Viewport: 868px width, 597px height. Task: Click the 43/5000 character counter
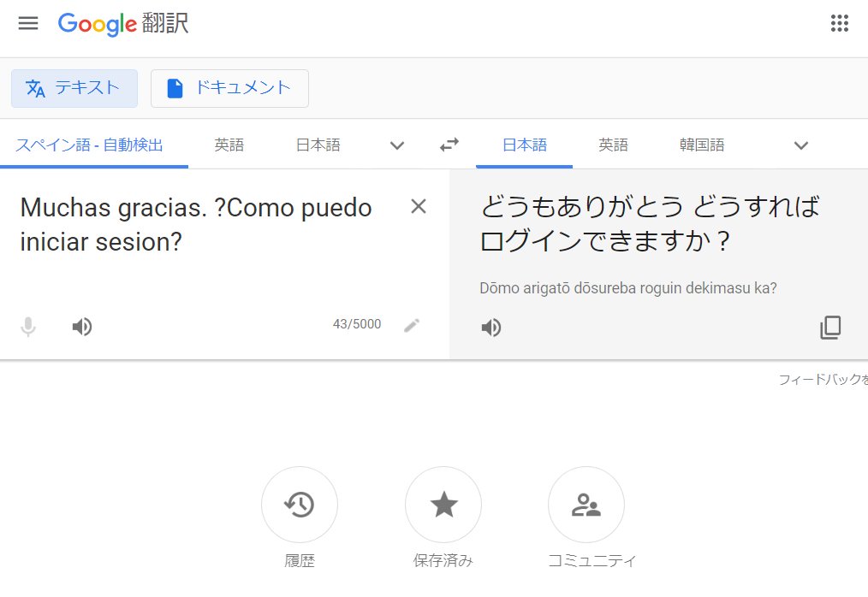(x=357, y=324)
